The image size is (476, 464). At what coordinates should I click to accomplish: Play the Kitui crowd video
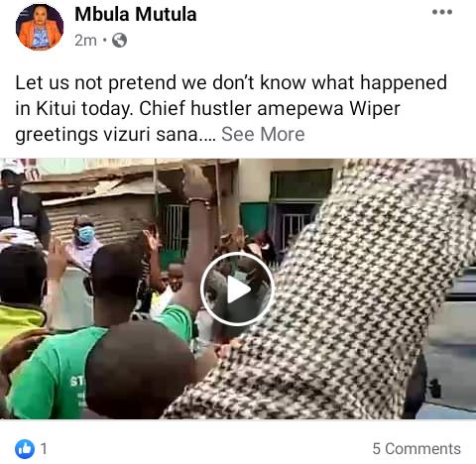click(x=237, y=289)
